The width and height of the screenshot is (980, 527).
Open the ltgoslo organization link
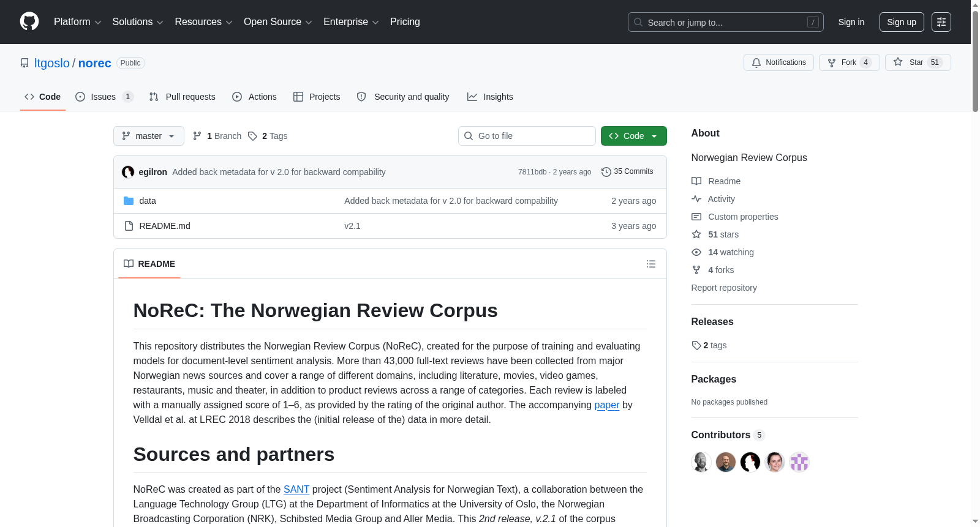52,63
